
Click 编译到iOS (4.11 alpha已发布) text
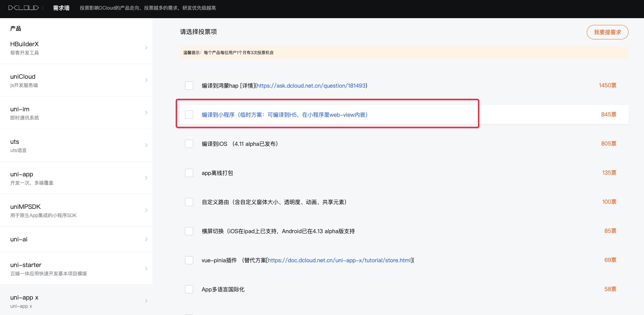point(240,144)
